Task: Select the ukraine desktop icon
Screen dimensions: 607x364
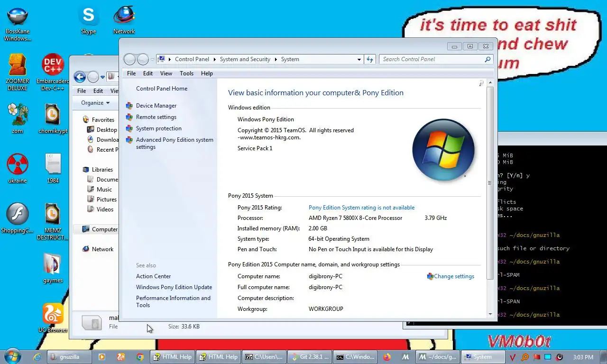Action: (x=18, y=168)
